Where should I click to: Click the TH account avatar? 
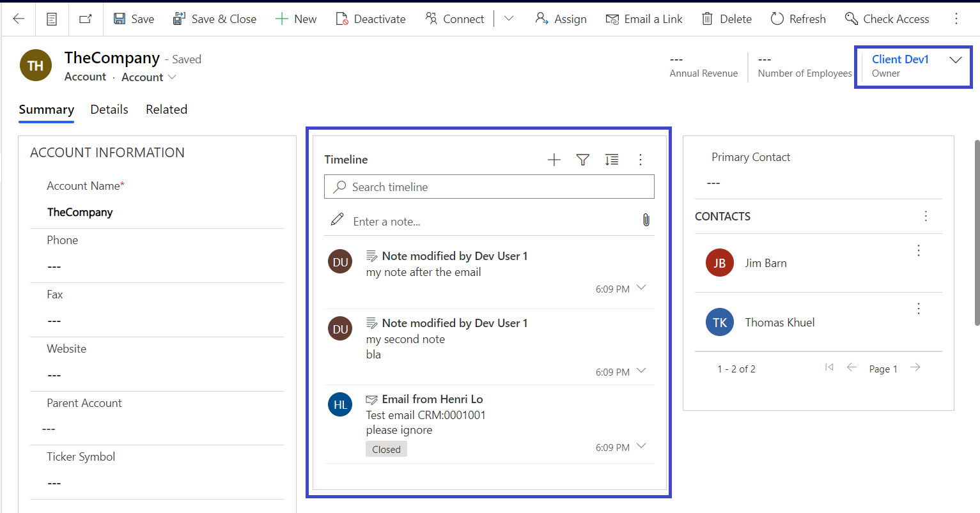click(x=36, y=65)
